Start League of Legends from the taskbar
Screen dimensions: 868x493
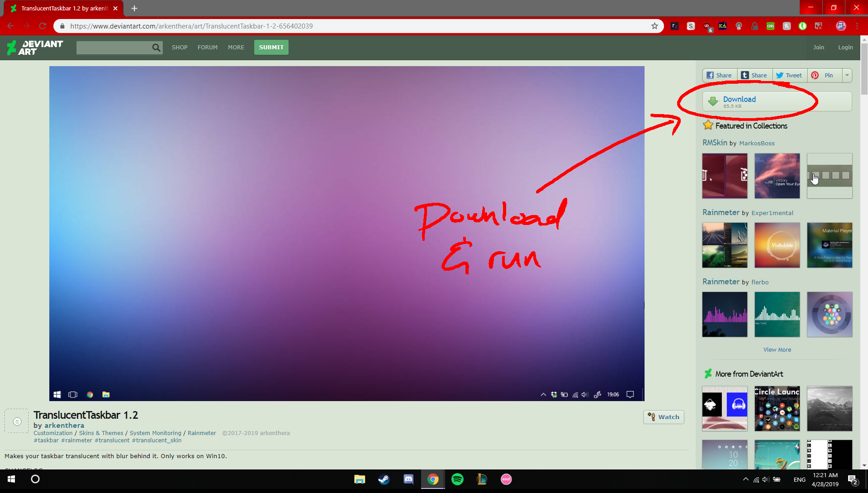(x=482, y=479)
